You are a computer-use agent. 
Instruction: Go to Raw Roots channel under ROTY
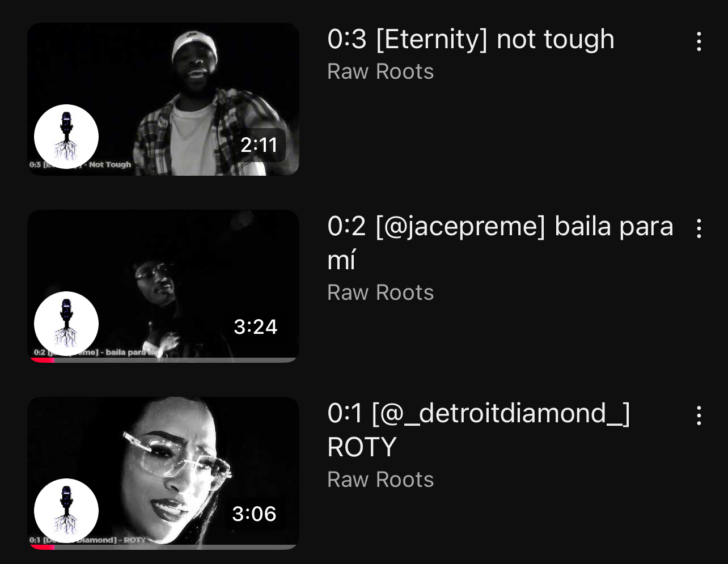[380, 480]
